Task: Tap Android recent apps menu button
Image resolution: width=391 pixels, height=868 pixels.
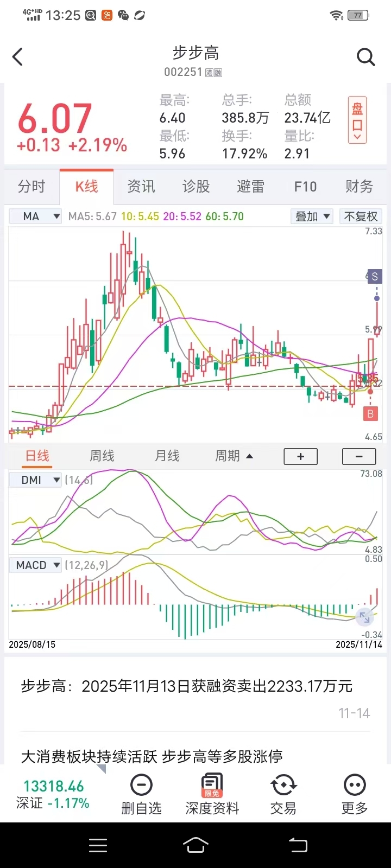Action: coord(98,845)
